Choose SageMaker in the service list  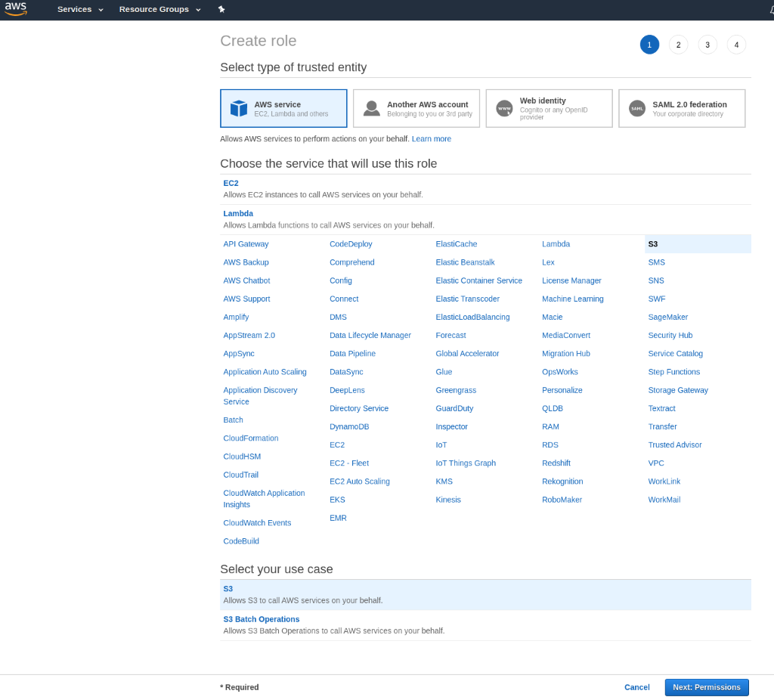pos(667,317)
